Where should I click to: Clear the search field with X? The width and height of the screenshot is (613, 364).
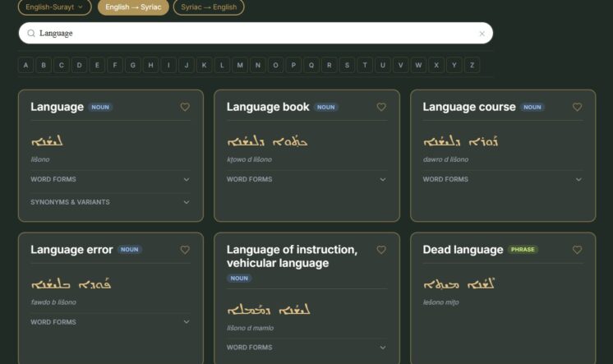[x=482, y=34]
